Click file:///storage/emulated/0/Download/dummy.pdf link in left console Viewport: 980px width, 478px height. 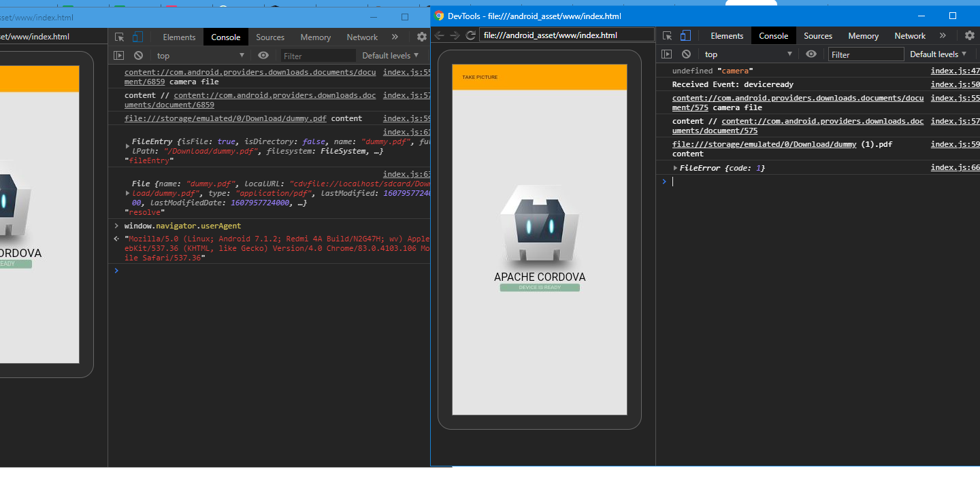pyautogui.click(x=225, y=118)
